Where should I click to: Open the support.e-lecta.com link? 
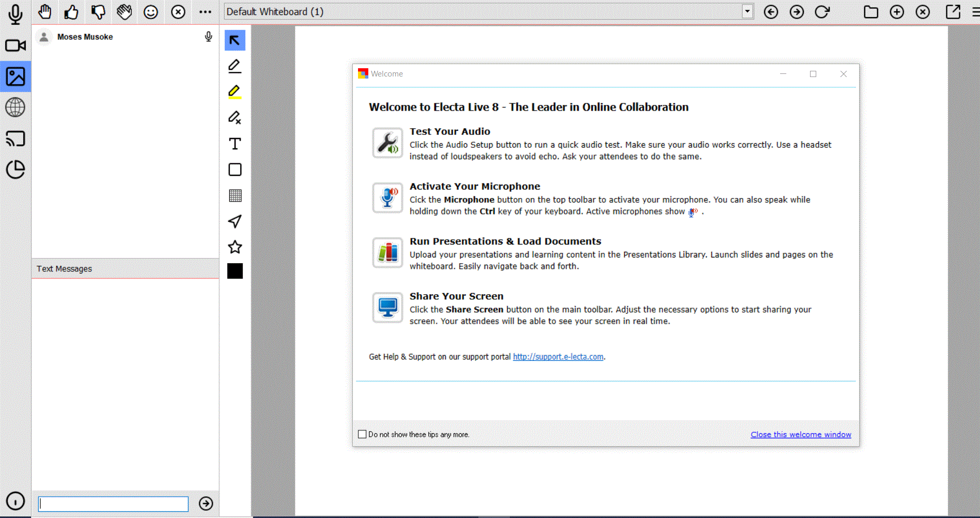[558, 357]
